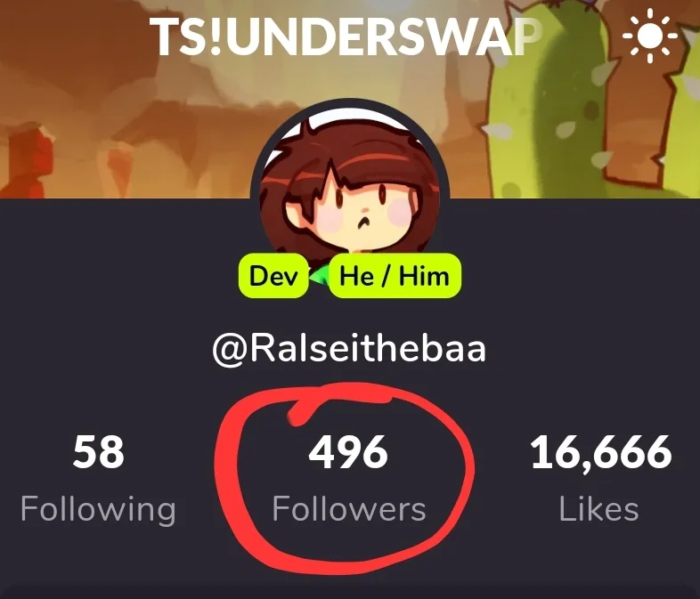
Task: Toggle light mode with the sun icon
Action: click(650, 36)
